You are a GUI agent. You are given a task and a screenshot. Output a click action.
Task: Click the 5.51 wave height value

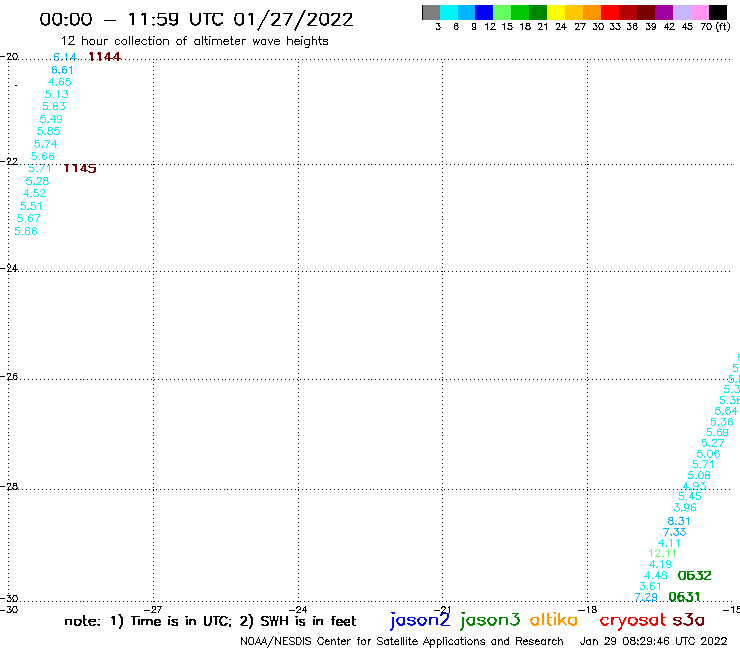pos(31,206)
